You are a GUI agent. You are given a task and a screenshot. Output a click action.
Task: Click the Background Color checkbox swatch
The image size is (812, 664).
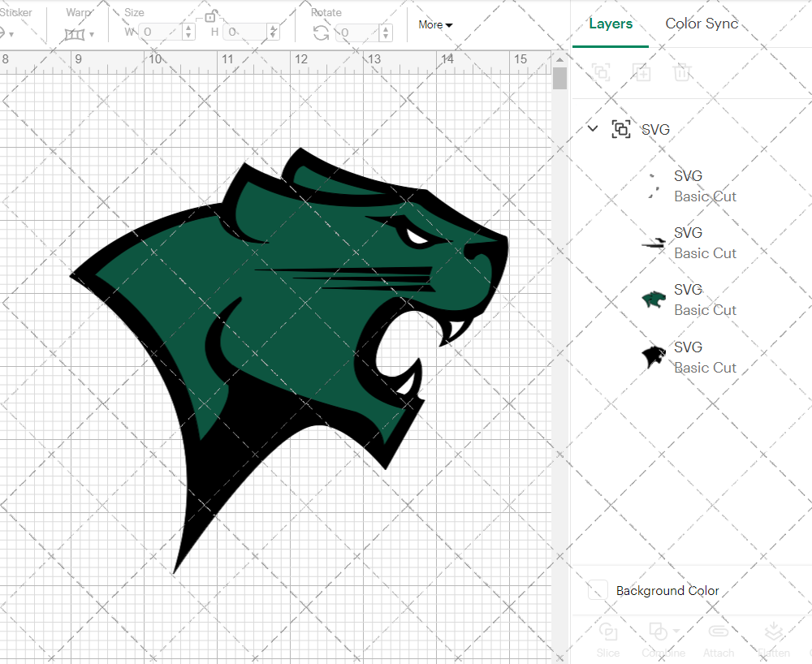(x=597, y=591)
